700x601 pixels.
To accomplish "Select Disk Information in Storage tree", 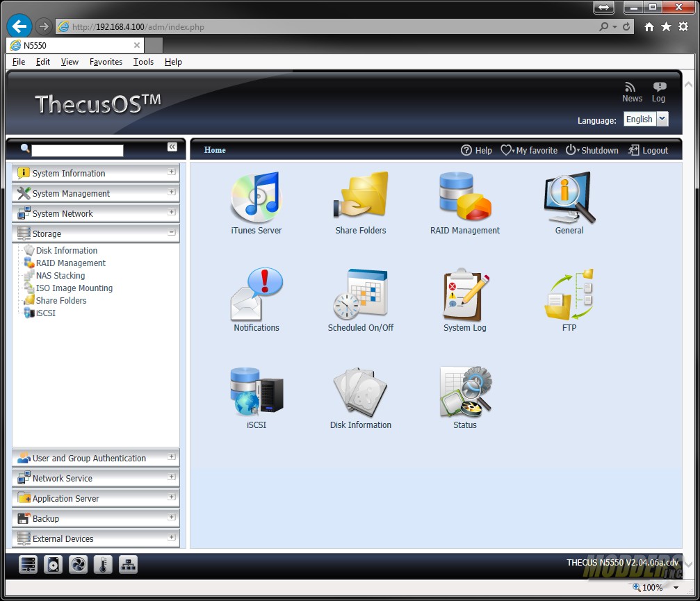I will [x=67, y=250].
